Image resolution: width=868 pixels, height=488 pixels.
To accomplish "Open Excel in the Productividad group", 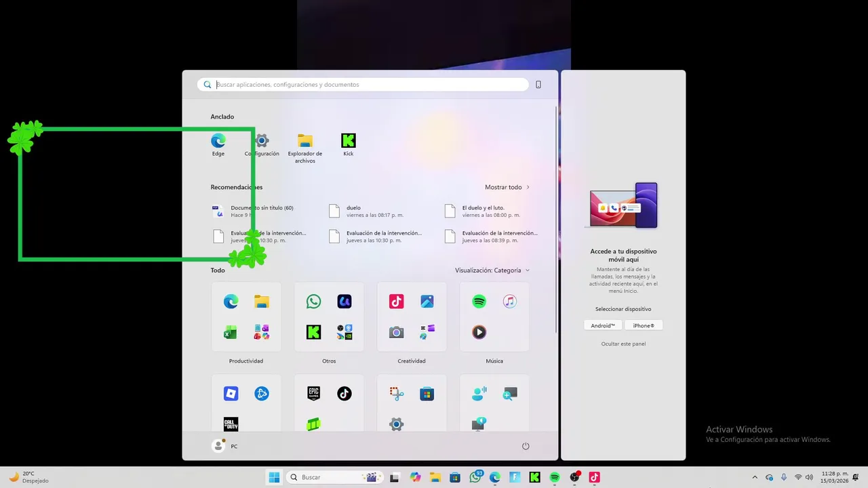I will [231, 332].
